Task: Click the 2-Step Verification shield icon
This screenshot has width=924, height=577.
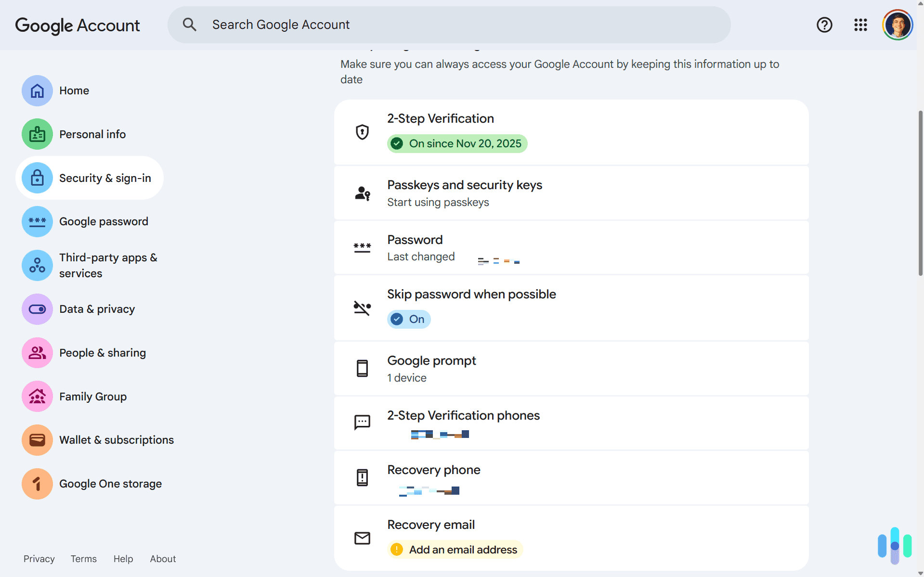Action: (x=362, y=132)
